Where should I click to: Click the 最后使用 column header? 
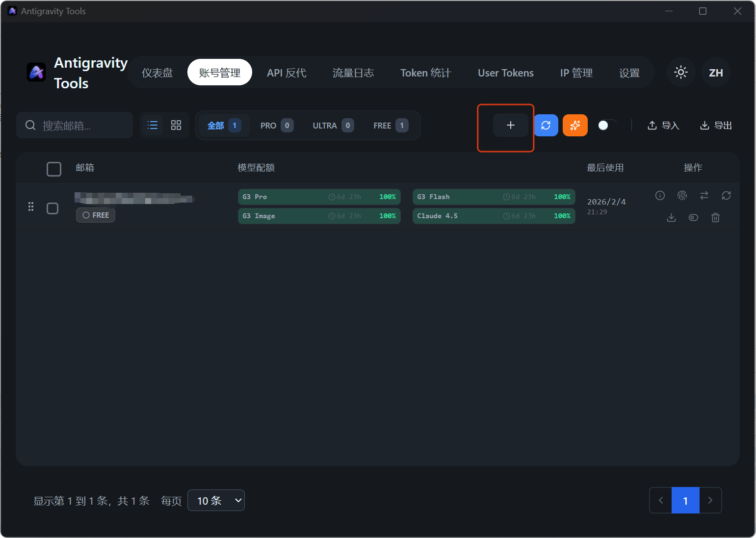coord(605,168)
